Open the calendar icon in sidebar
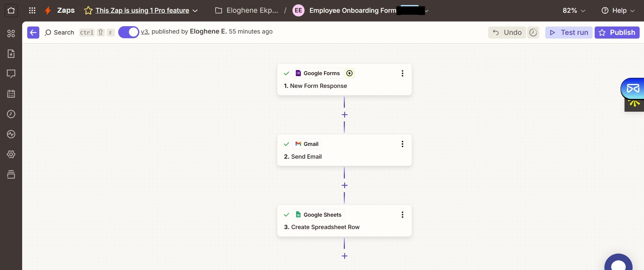Screen dimensions: 644x270 coord(11,94)
